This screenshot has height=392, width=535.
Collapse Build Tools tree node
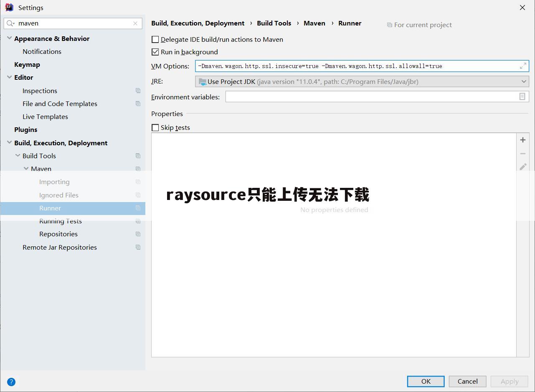click(18, 156)
